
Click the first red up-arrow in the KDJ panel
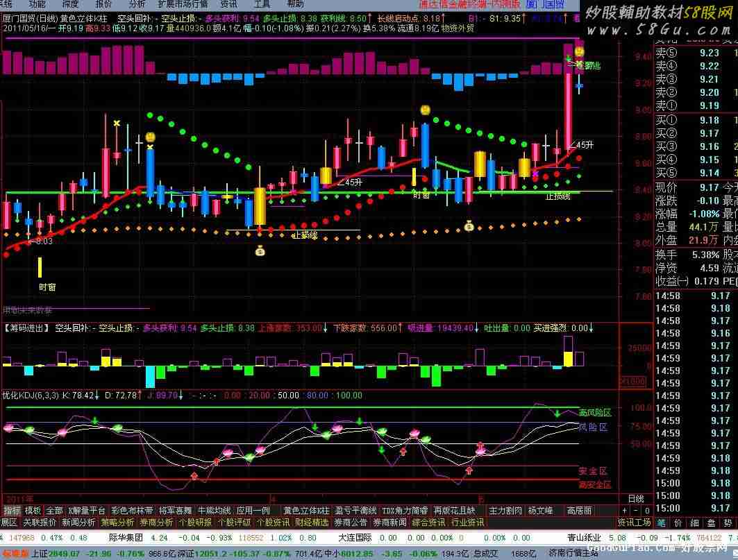click(x=194, y=476)
